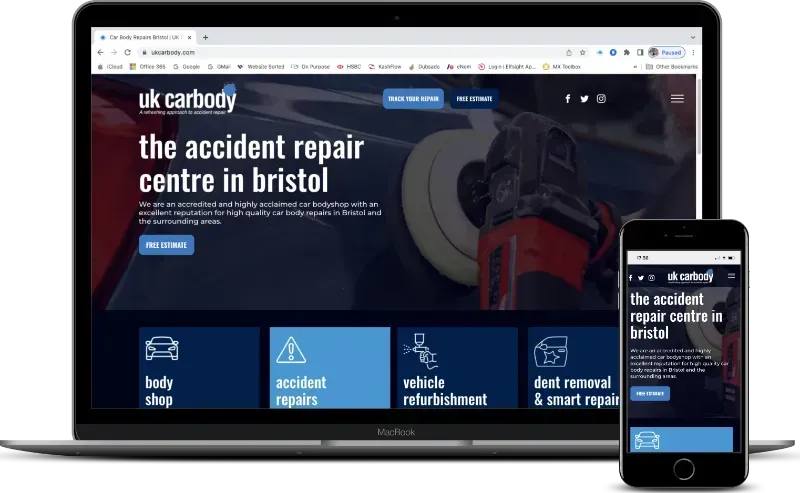Click the car icon on body shop card
Image resolution: width=800 pixels, height=493 pixels.
(x=162, y=349)
